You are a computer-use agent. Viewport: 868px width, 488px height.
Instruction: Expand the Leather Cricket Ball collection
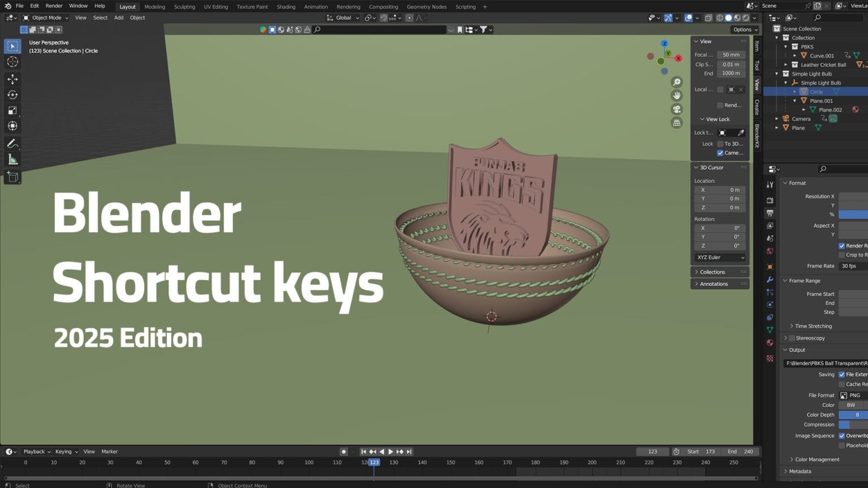(x=786, y=64)
